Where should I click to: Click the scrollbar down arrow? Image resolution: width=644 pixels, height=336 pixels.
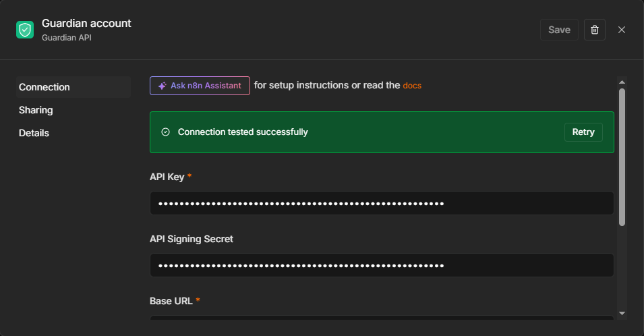[x=622, y=314]
